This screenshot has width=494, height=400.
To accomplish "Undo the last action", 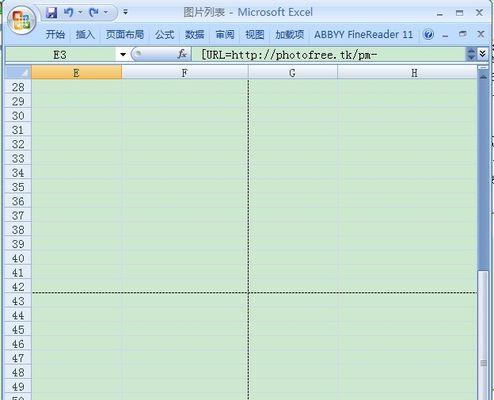I will 68,13.
